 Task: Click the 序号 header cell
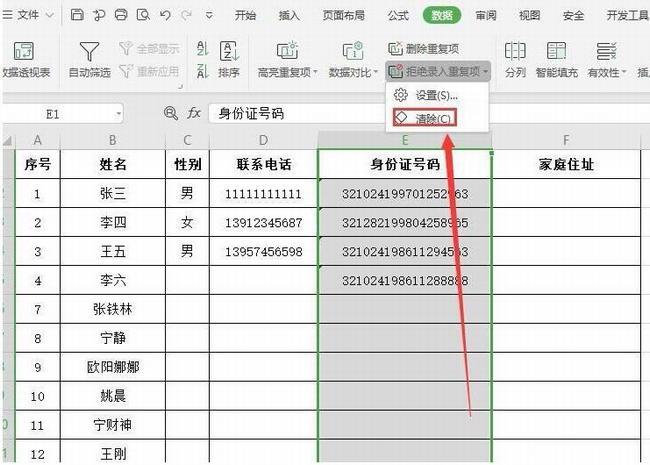click(x=38, y=165)
